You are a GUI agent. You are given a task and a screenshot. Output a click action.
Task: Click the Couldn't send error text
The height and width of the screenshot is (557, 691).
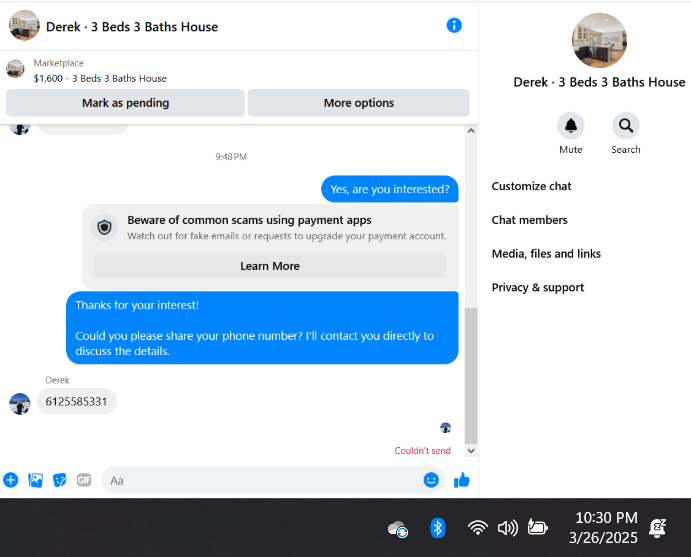(422, 450)
